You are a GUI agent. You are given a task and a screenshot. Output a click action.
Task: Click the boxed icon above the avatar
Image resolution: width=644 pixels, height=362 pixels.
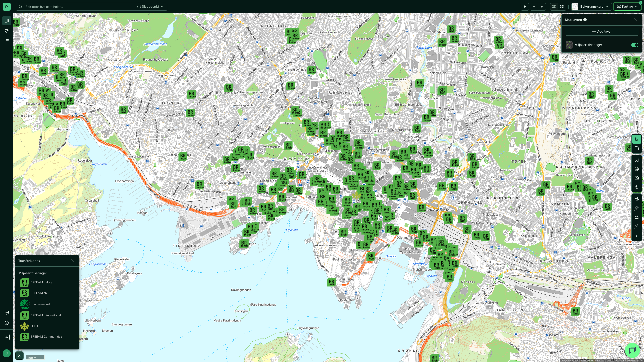pos(7,337)
